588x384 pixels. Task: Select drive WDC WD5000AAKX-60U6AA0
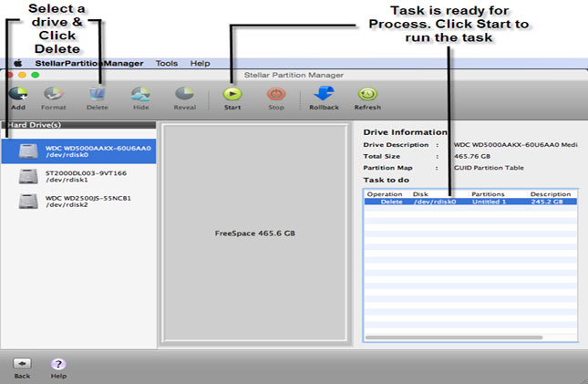coord(78,150)
